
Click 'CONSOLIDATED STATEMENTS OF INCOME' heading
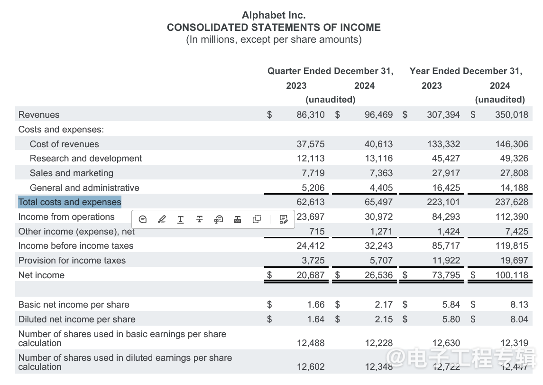pos(274,27)
